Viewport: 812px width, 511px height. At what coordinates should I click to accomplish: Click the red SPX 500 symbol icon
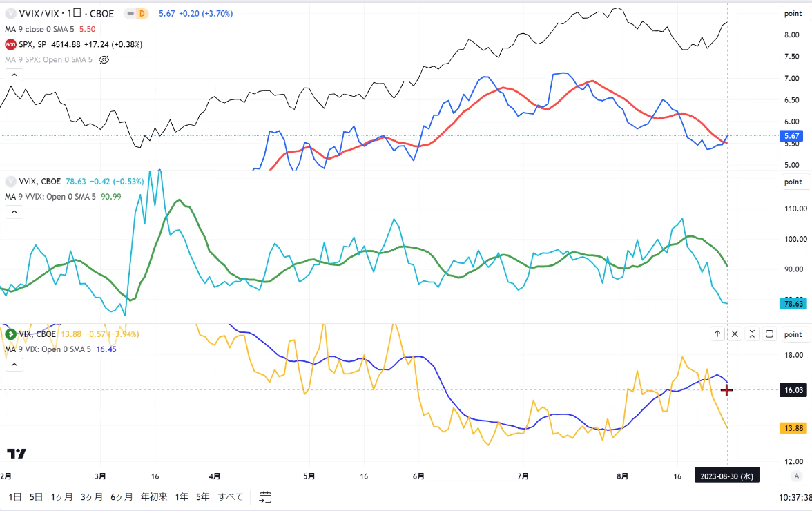(x=10, y=44)
